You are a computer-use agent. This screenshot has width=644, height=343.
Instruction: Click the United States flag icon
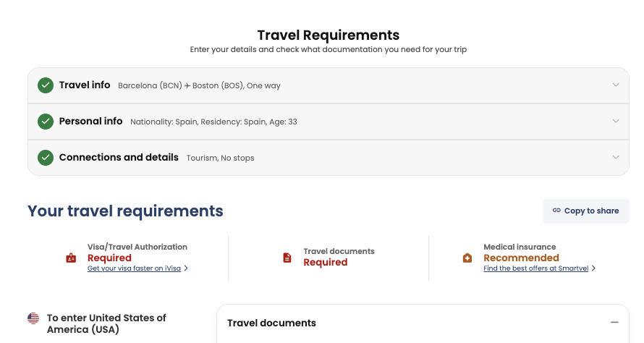coord(33,318)
